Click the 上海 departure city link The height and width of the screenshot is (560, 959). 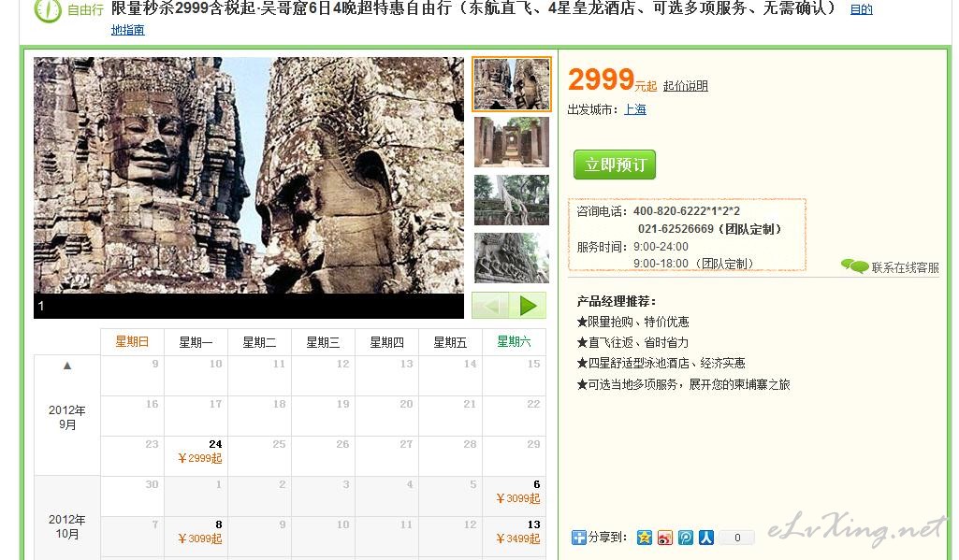[635, 109]
